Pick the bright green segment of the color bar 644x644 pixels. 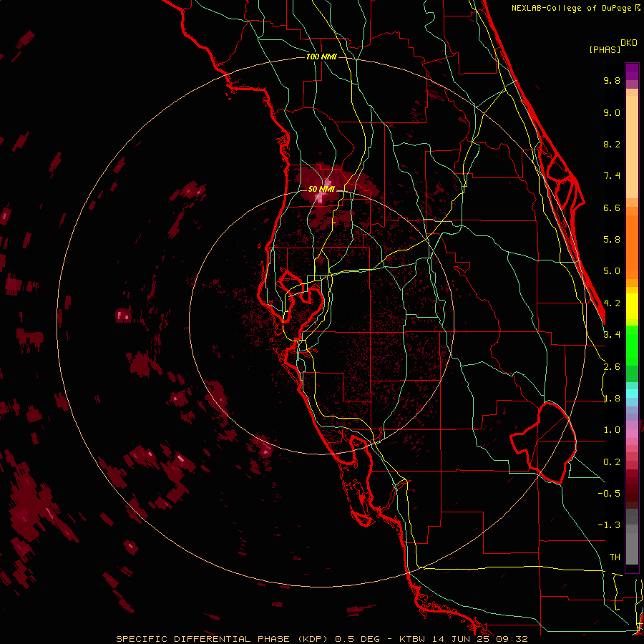point(632,346)
